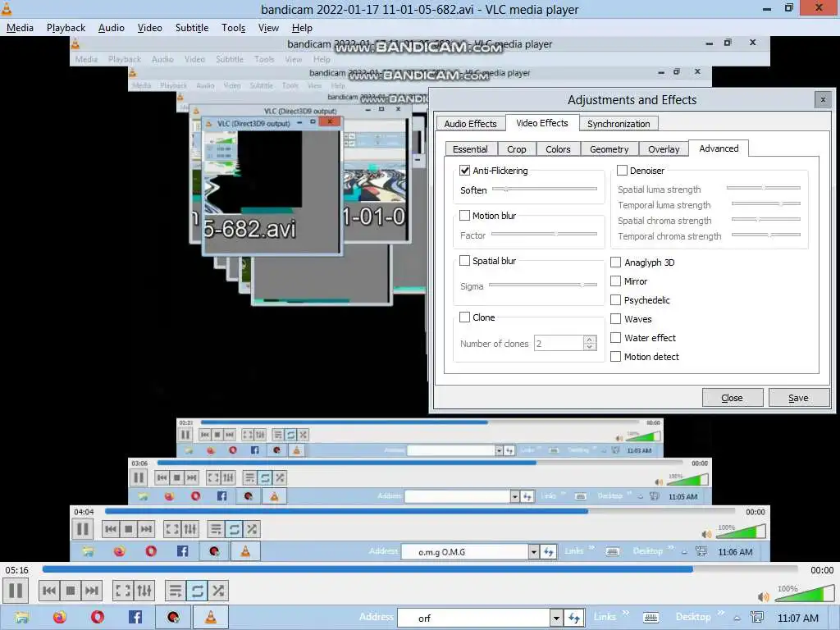Click the Number of clones spinner arrows
840x630 pixels.
[590, 343]
